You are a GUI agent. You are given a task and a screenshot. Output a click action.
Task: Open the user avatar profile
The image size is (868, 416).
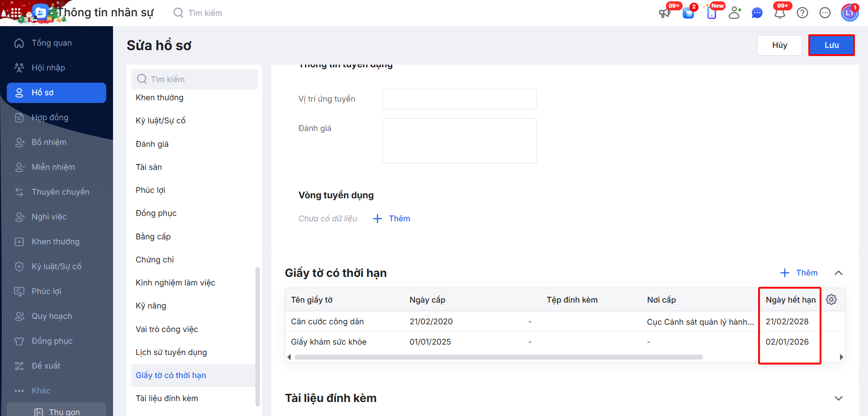(849, 13)
